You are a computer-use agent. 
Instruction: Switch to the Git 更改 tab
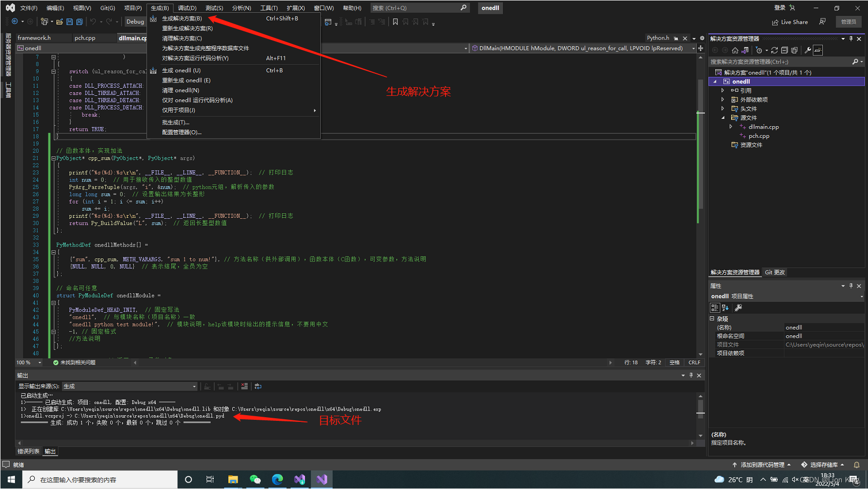[774, 272]
